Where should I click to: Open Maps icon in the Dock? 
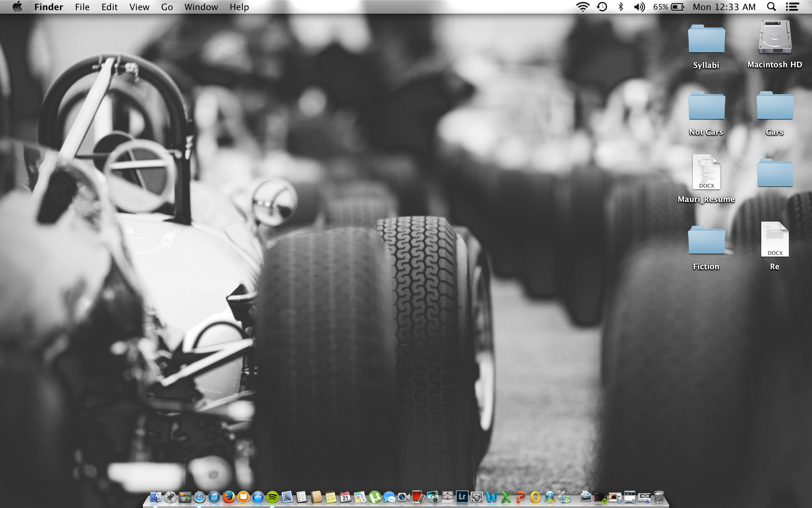[x=360, y=497]
